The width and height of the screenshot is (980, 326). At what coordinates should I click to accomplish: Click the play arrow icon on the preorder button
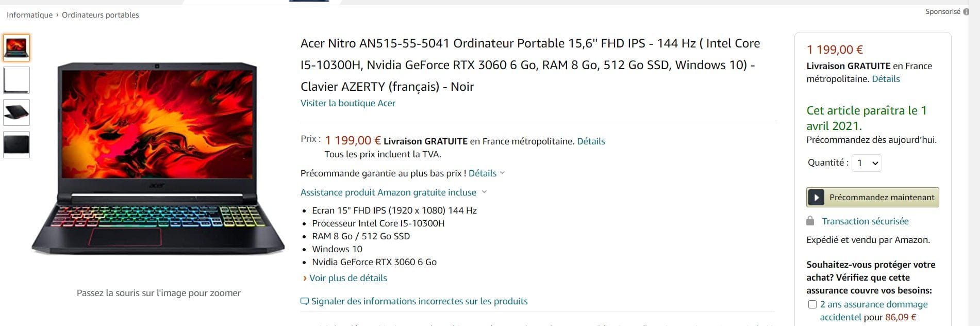pos(816,198)
